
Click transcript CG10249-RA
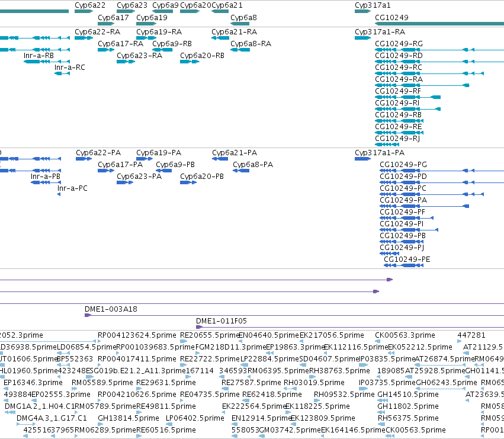coord(422,85)
